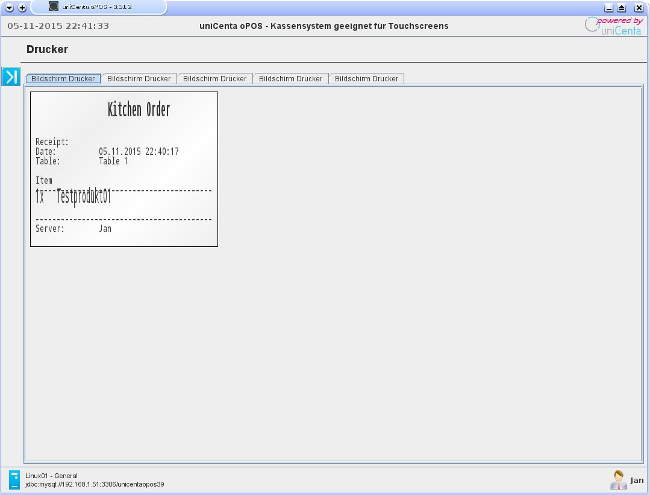Expand the side menu with the arrow icon

tap(11, 77)
